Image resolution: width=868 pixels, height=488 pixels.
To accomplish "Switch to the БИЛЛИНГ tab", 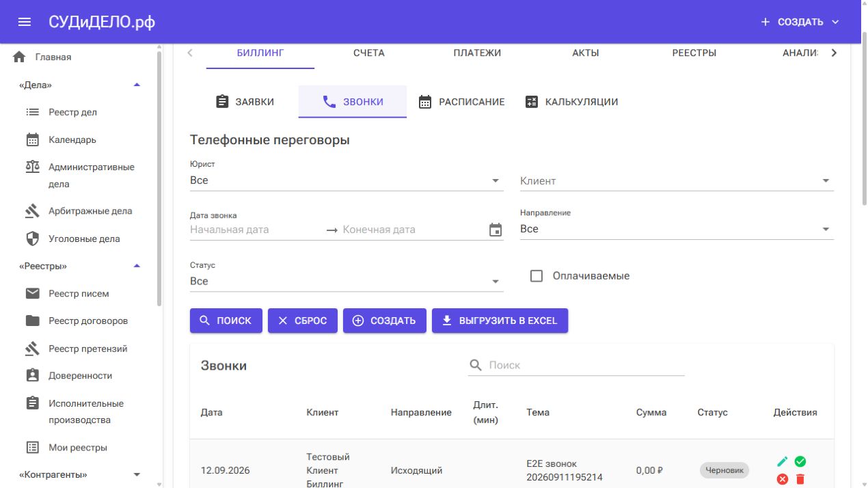I will coord(260,53).
